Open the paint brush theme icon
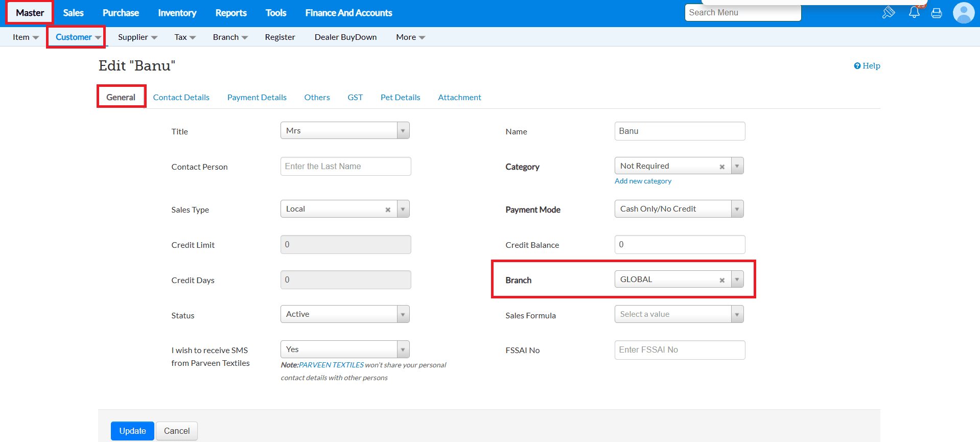The width and height of the screenshot is (980, 442). click(889, 12)
